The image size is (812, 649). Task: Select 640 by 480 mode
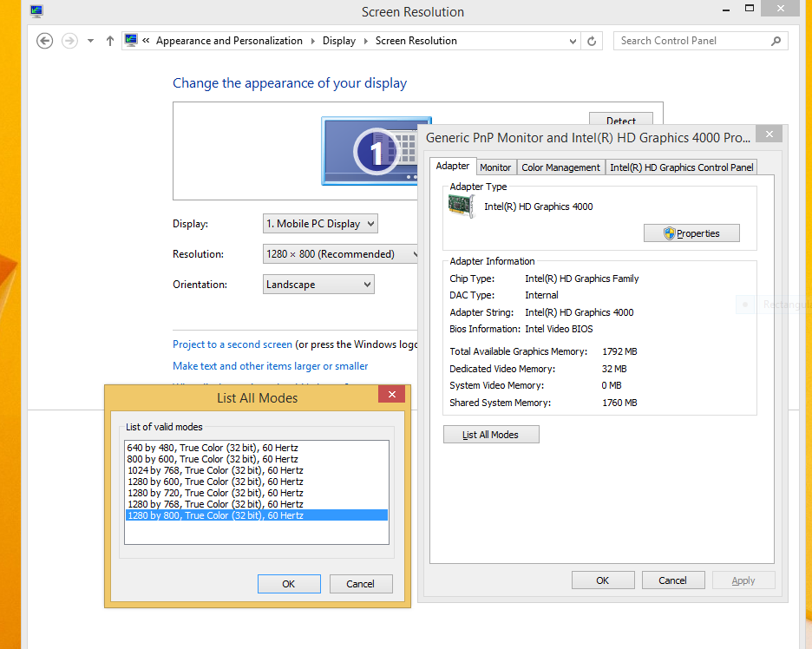pyautogui.click(x=256, y=448)
